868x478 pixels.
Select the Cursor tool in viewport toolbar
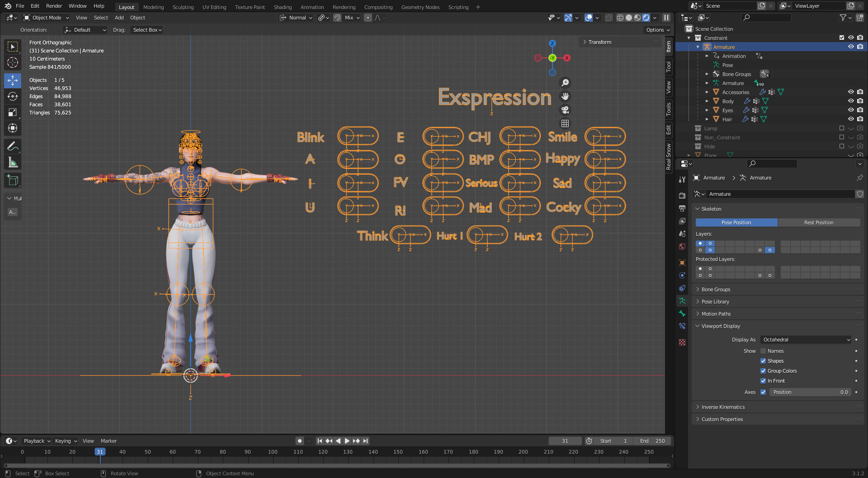13,62
